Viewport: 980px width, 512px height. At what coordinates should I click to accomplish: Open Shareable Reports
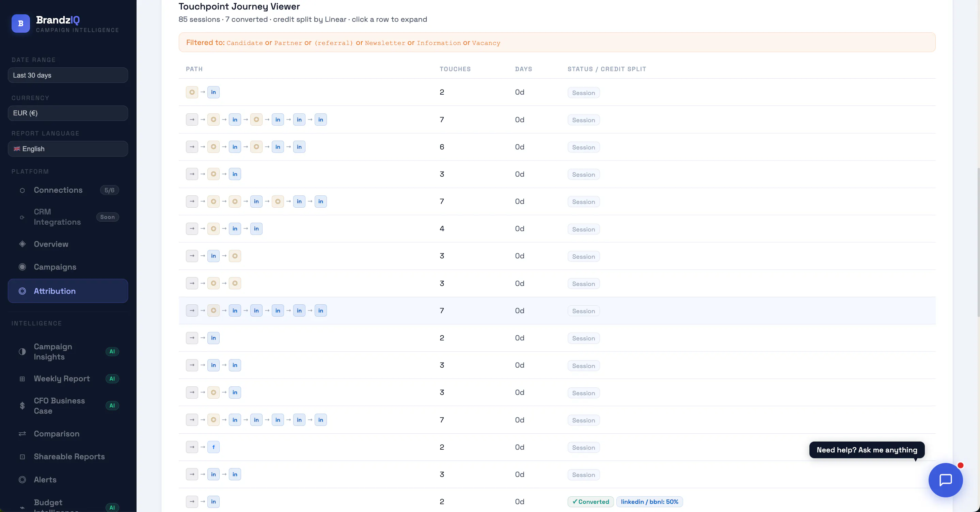[68, 457]
